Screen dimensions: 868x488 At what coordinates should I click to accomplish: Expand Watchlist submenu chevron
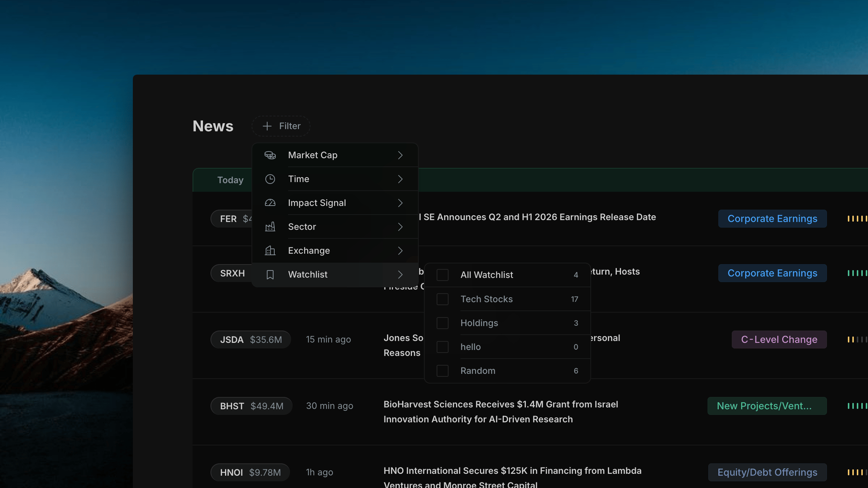(400, 275)
